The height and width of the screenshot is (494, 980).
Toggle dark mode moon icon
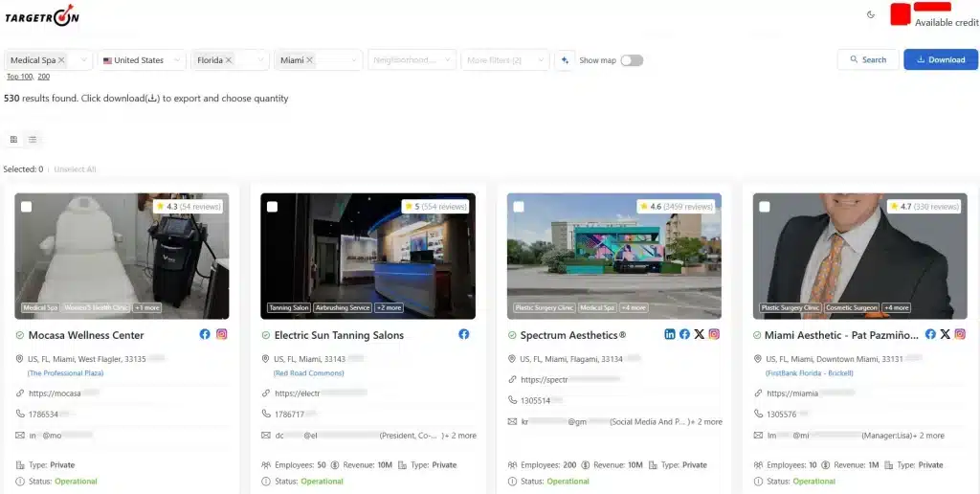coord(871,14)
